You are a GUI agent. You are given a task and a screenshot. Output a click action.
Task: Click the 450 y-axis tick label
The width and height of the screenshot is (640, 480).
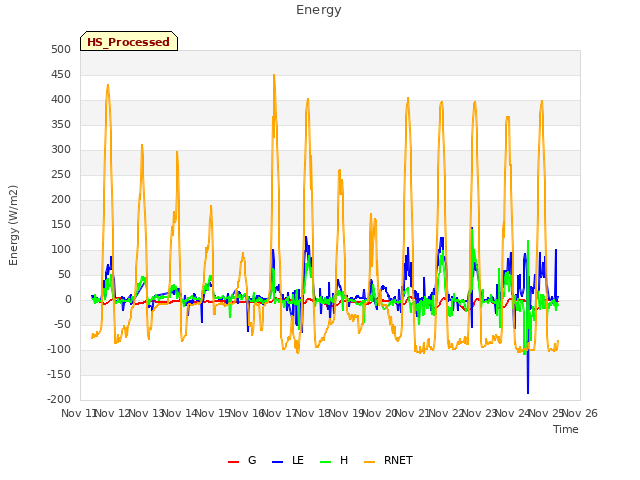coord(61,75)
